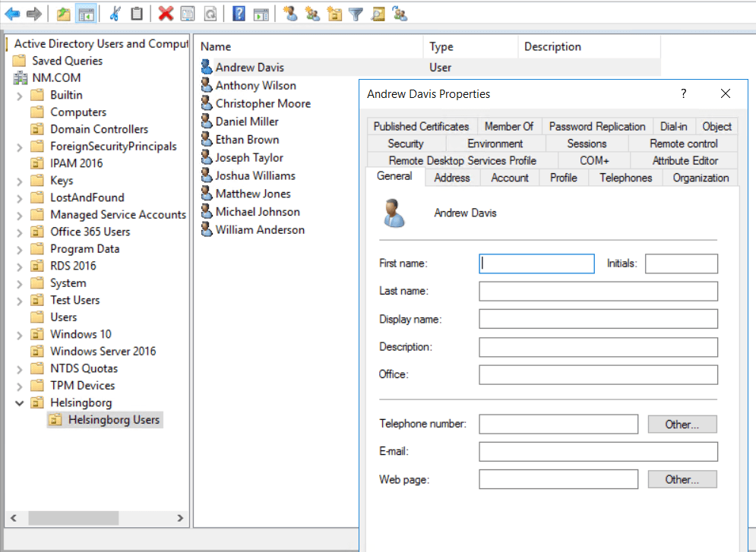Click the Set filter options funnel icon

356,13
